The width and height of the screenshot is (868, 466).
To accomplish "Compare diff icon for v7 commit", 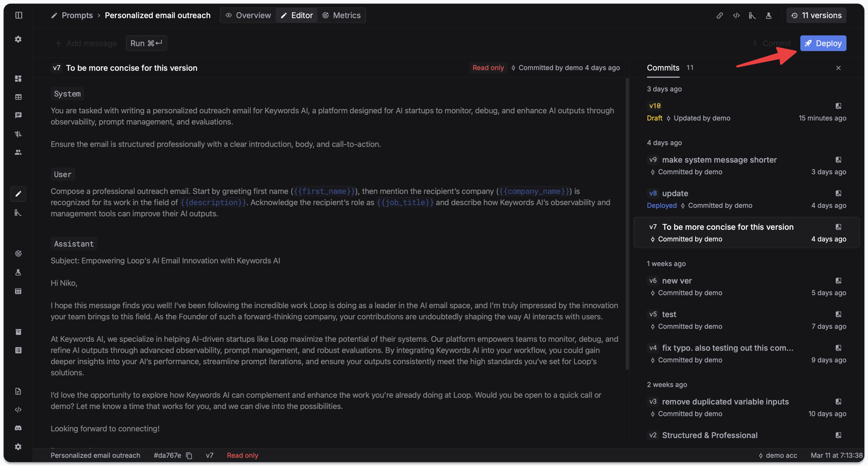I will tap(838, 227).
